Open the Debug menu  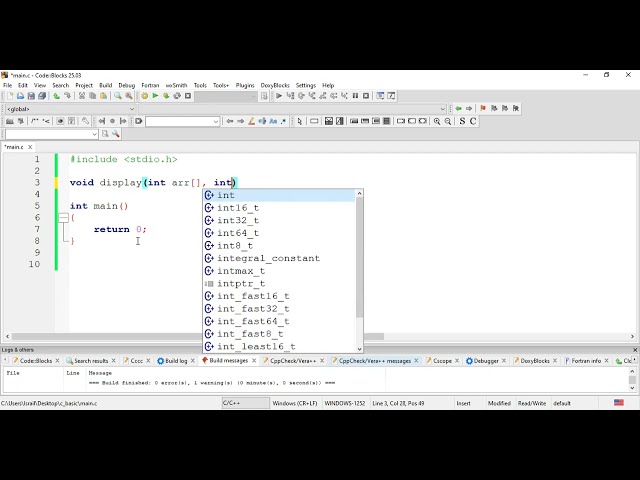tap(127, 85)
